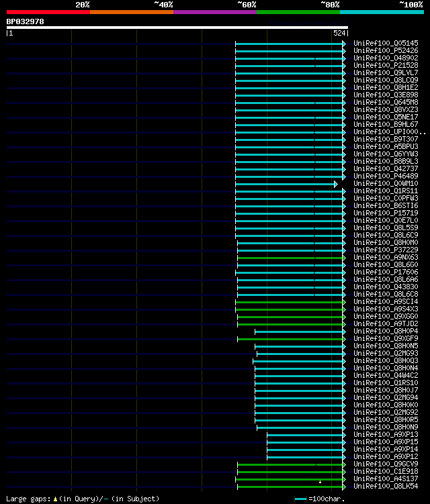Select the UniRef100_Q6YYW3 label
The image size is (430, 504).
coord(386,154)
